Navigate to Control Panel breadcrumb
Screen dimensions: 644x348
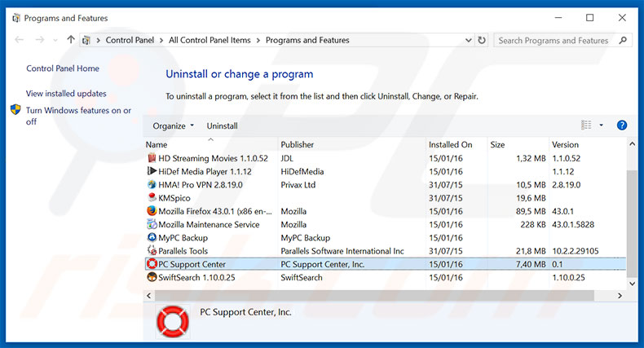pos(130,40)
